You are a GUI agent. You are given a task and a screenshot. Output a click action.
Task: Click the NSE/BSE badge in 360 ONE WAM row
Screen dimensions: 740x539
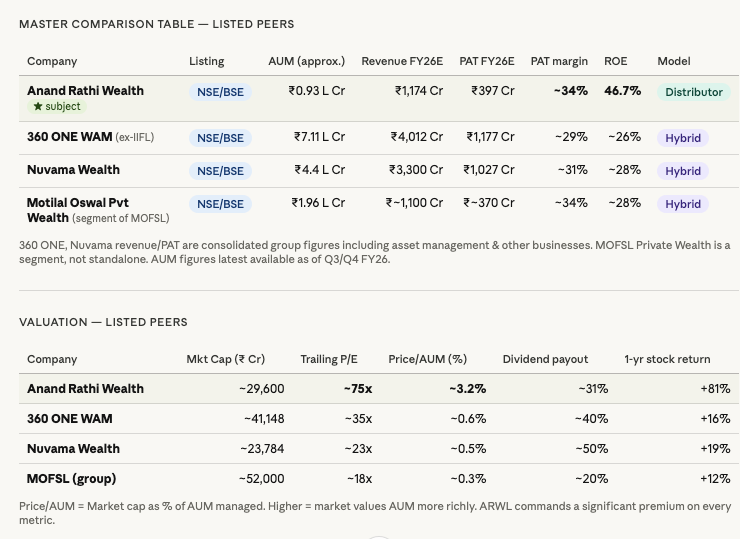pyautogui.click(x=220, y=138)
